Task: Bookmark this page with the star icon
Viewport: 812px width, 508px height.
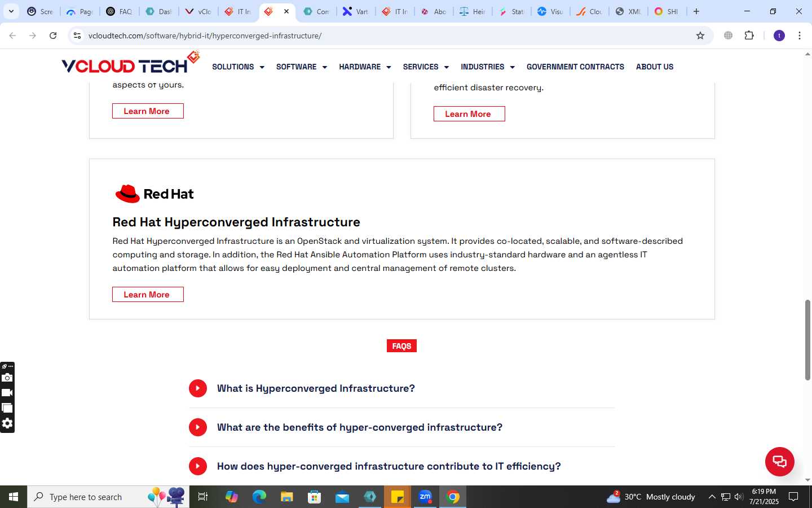Action: [x=700, y=36]
